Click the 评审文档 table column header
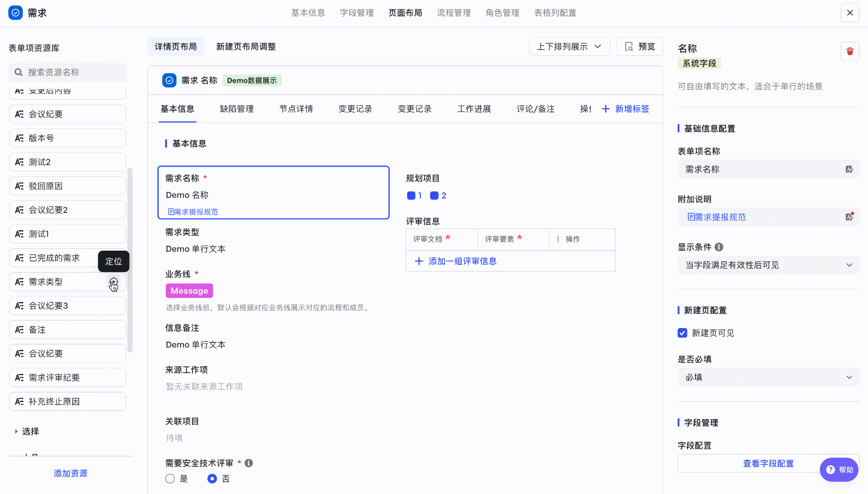 pyautogui.click(x=442, y=239)
